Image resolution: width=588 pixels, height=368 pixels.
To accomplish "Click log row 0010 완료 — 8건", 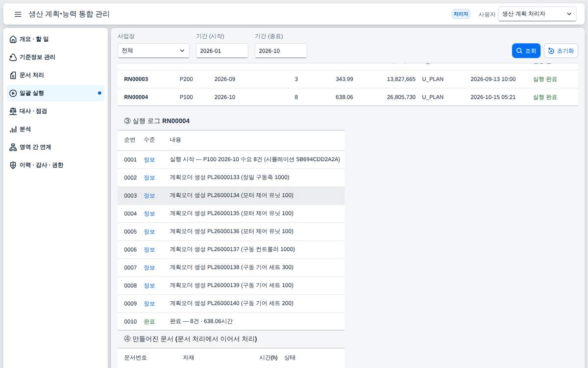I will pos(231,321).
